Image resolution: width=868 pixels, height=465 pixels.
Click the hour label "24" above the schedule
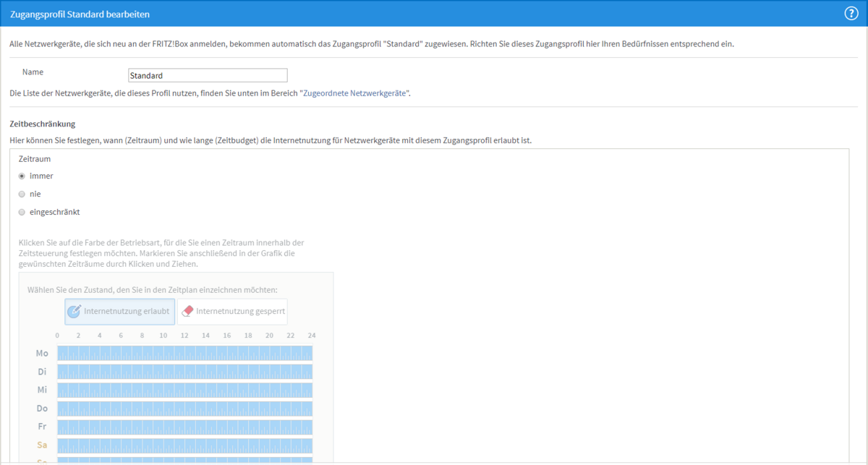312,336
